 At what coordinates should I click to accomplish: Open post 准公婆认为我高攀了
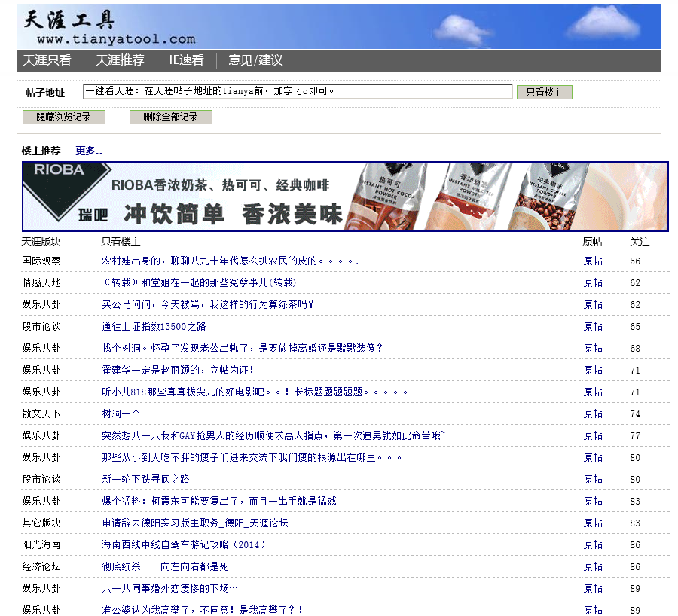pos(203,610)
